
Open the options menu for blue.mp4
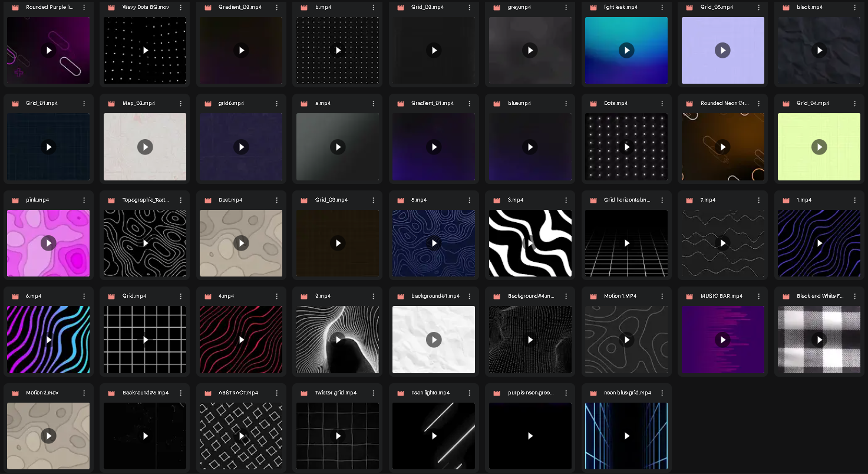coord(565,103)
